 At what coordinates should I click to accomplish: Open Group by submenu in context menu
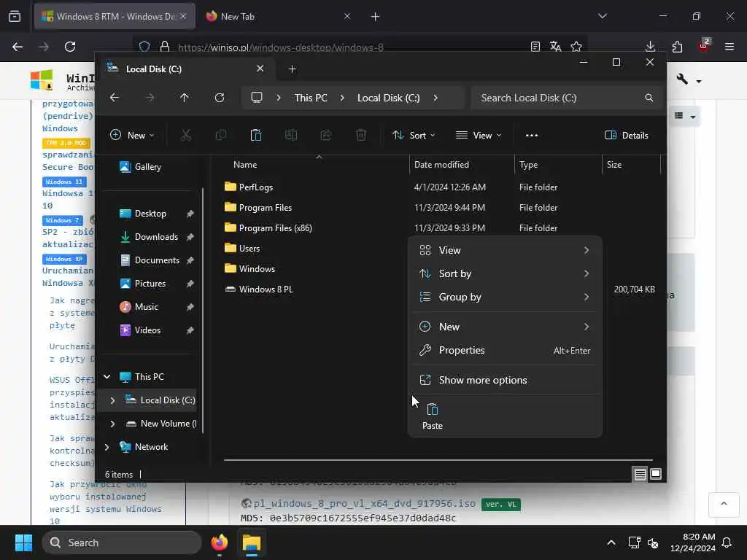coord(505,297)
